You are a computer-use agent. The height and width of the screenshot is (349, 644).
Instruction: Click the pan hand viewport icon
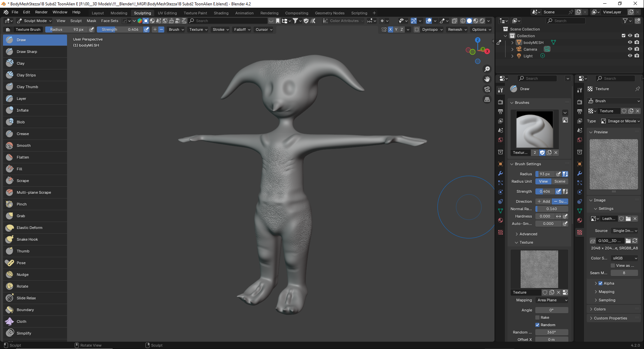click(x=487, y=79)
